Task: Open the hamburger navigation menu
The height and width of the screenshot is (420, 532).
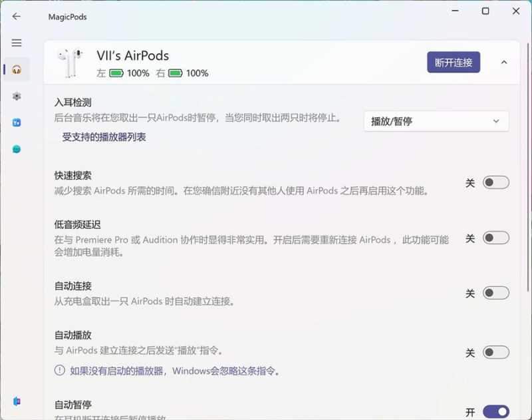Action: 17,43
